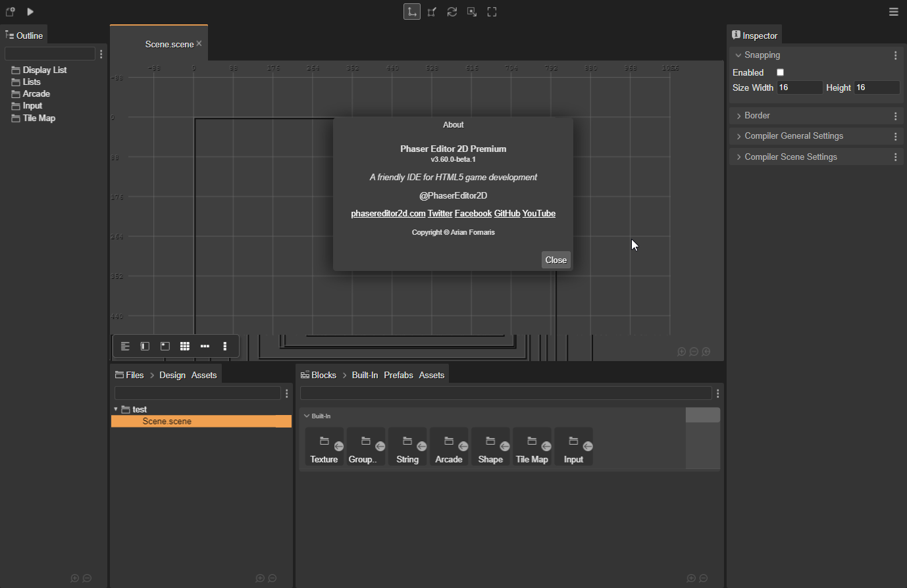Click the Arcade block in the Blocks panel
Viewport: 907px width, 588px height.
pos(449,446)
